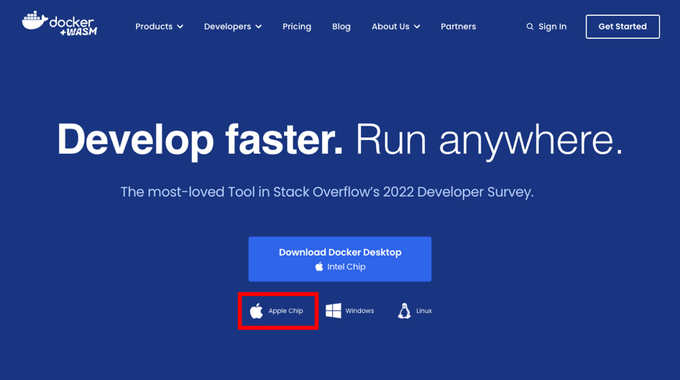Click the Get Started button
The height and width of the screenshot is (380, 680).
coord(623,26)
